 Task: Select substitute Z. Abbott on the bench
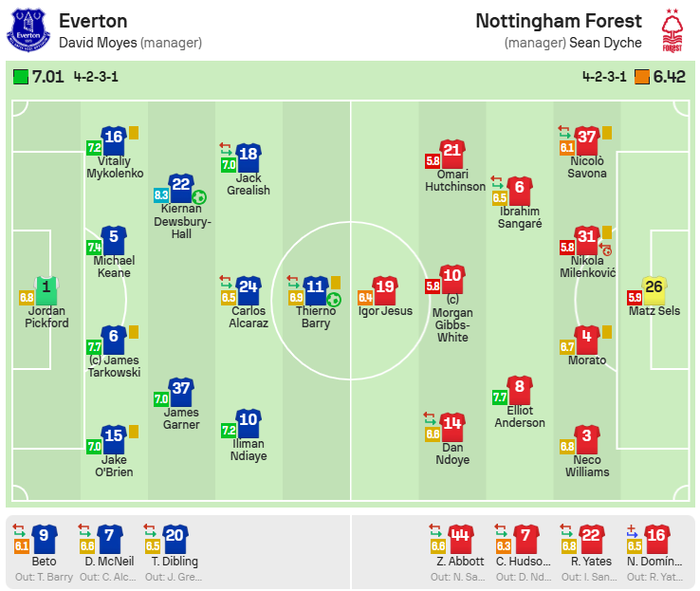(x=460, y=561)
